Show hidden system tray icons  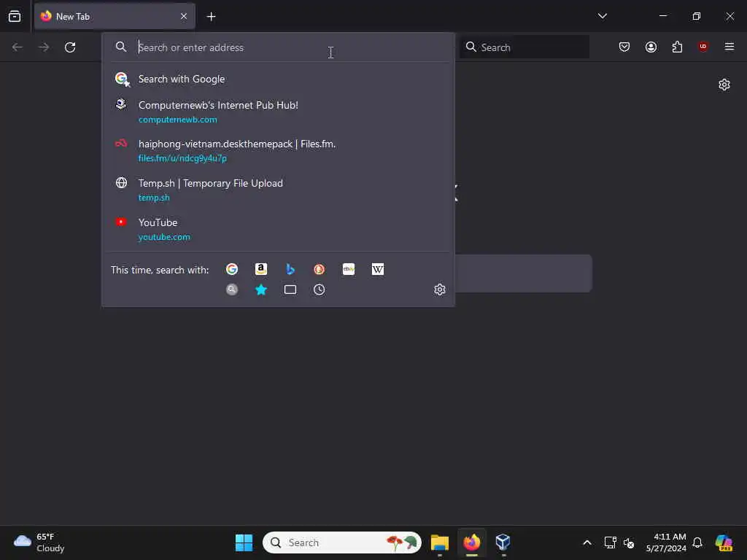click(587, 542)
